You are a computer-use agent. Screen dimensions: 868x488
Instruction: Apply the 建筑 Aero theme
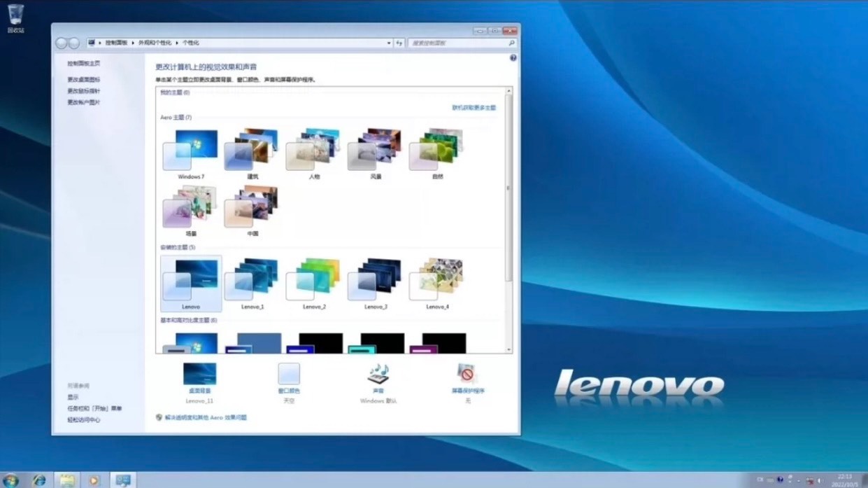tap(252, 154)
